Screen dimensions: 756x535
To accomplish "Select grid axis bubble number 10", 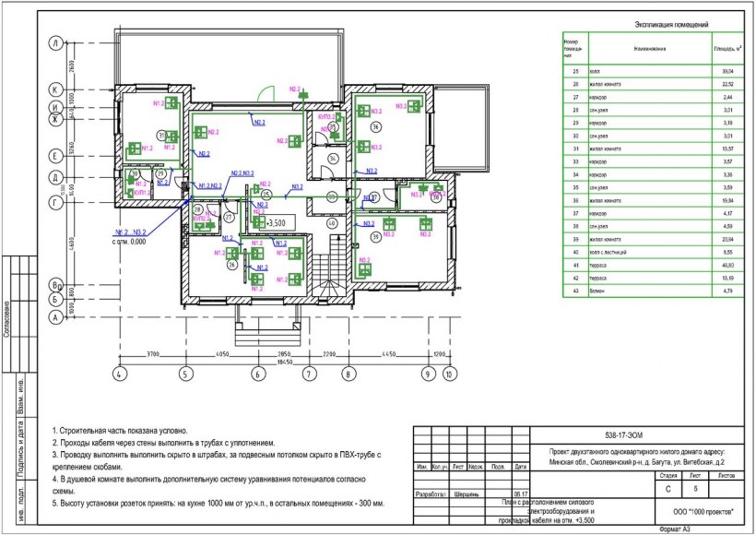I will point(448,374).
